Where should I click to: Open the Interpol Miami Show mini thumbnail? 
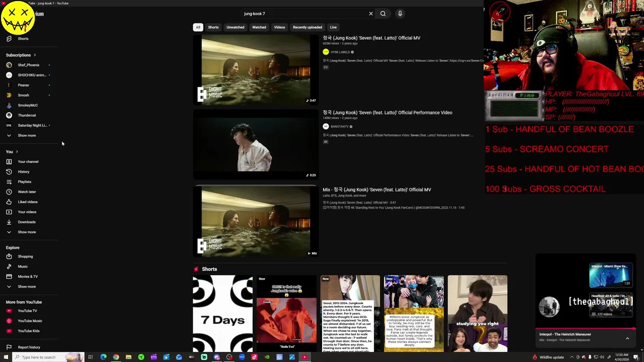click(611, 275)
